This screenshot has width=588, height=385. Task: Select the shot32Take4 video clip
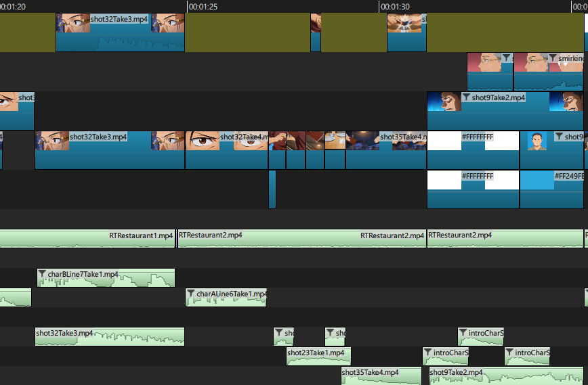pos(227,150)
